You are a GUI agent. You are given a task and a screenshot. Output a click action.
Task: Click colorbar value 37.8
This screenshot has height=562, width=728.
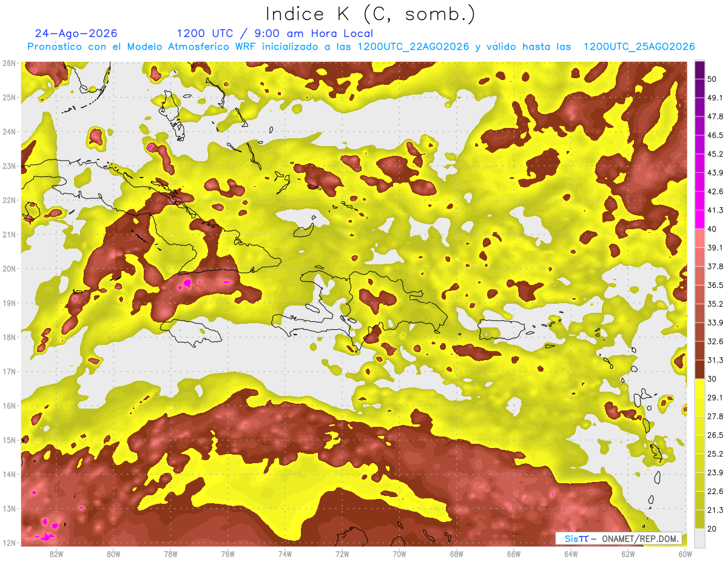click(715, 266)
